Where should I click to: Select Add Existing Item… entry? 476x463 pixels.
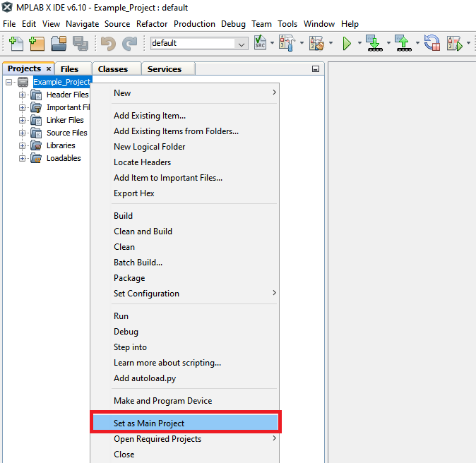tap(185, 116)
